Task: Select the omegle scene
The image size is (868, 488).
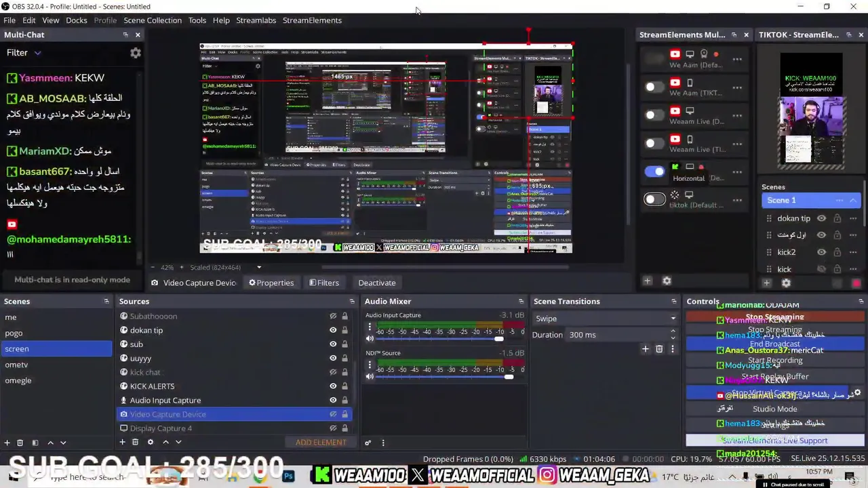Action: 56,380
